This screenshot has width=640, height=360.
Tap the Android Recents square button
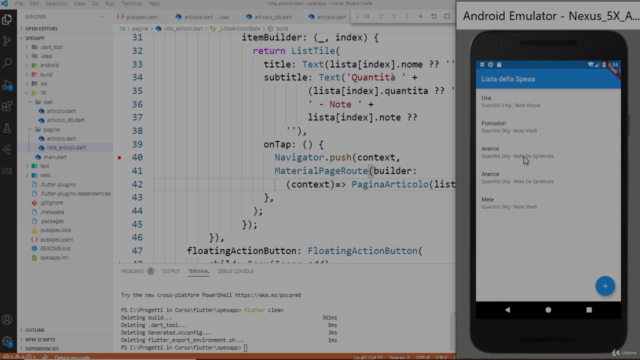[x=589, y=310]
